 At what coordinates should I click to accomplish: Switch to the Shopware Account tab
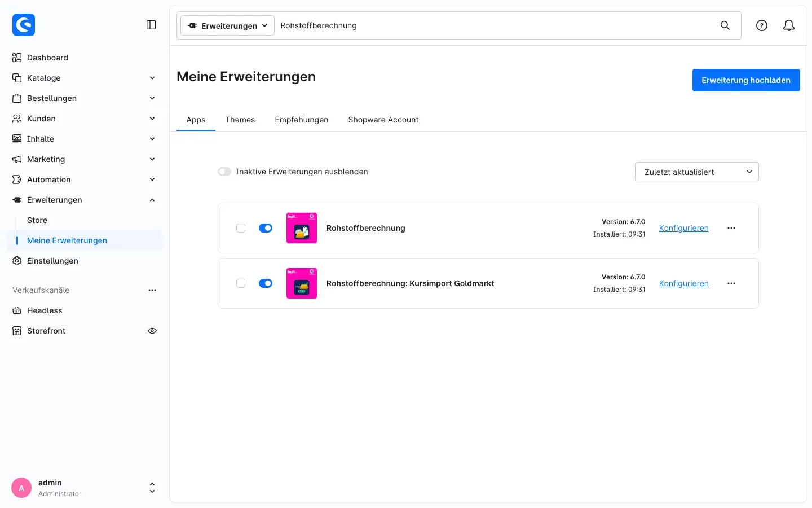(383, 120)
